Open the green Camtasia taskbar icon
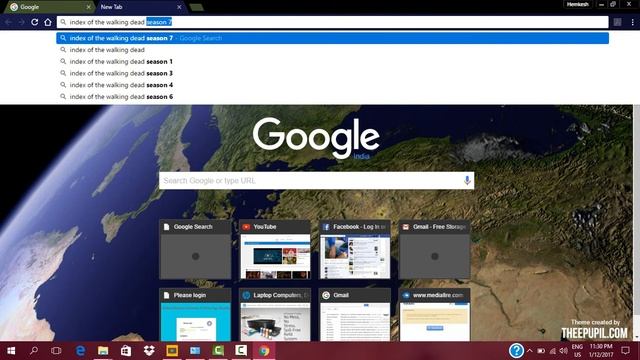Image resolution: width=640 pixels, height=360 pixels. (218, 351)
